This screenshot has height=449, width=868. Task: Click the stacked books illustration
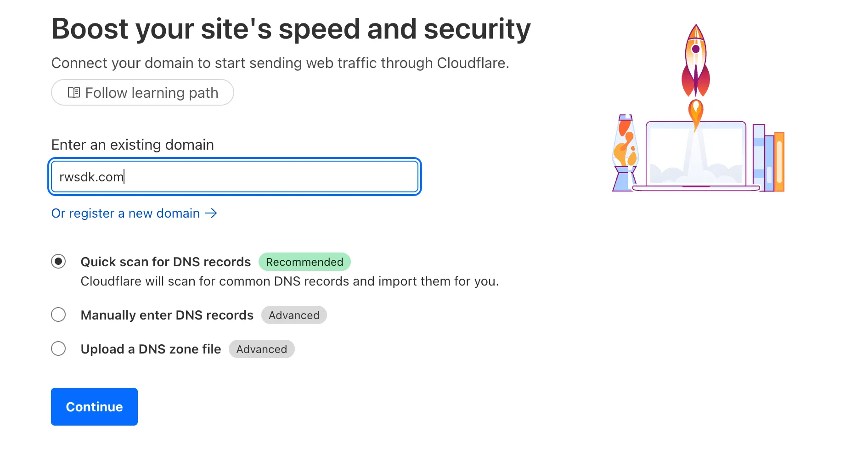click(x=768, y=157)
